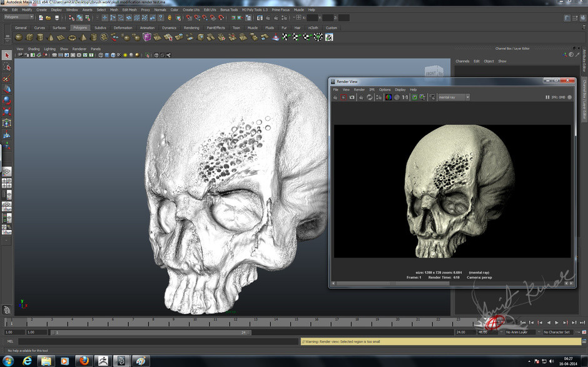The image size is (588, 367).
Task: Toggle the IPR pause button
Action: [x=547, y=98]
